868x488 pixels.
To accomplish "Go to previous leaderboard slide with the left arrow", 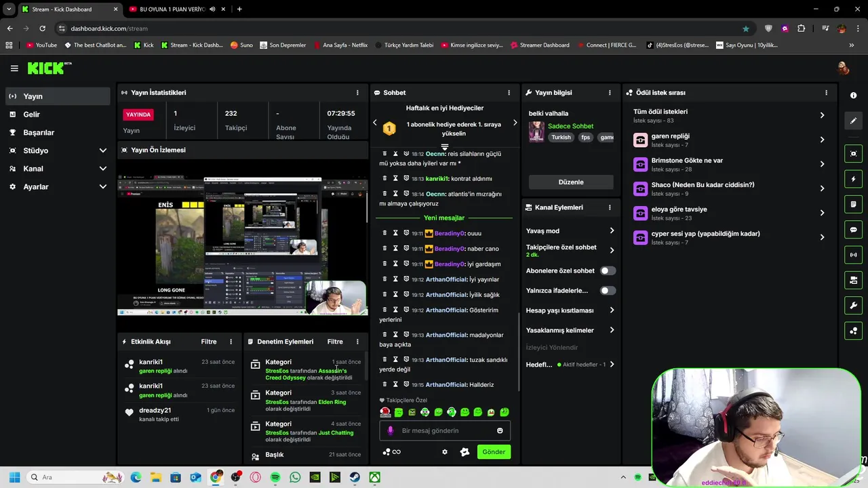I will click(375, 123).
